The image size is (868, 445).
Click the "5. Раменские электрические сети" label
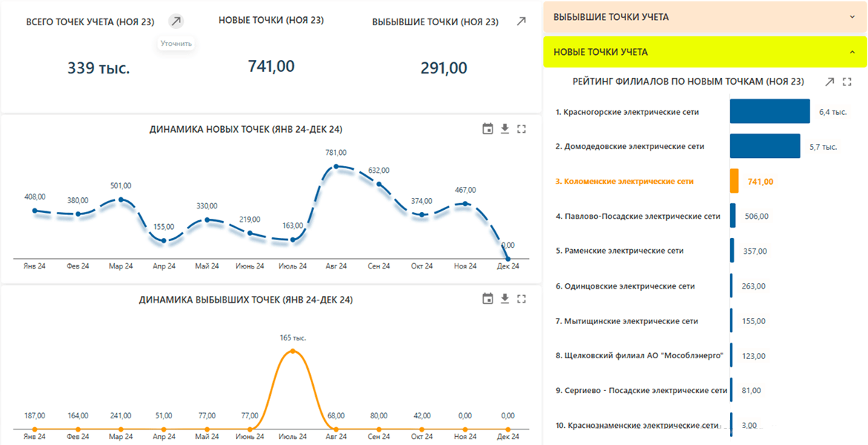[x=619, y=251]
